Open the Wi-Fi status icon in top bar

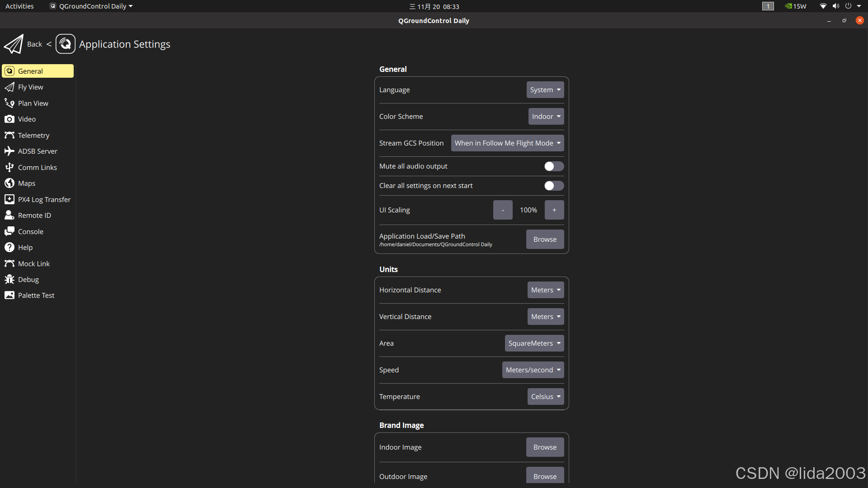coord(823,6)
